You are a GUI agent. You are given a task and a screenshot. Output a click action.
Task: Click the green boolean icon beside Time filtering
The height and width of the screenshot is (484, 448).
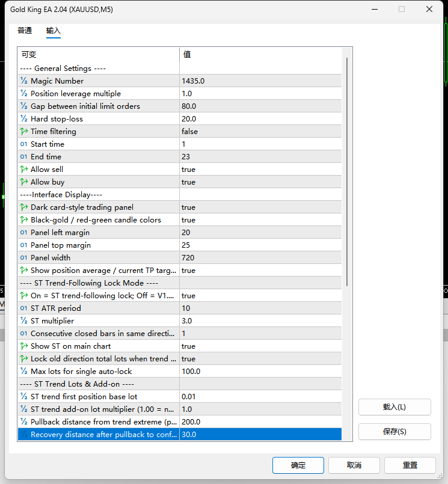[24, 132]
